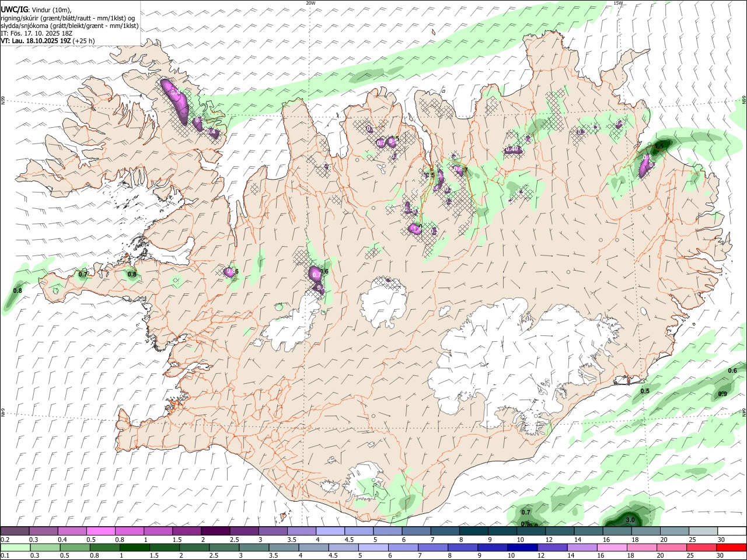Select the '3.0' precipitation value offshore south
747x560 pixels.
click(630, 520)
